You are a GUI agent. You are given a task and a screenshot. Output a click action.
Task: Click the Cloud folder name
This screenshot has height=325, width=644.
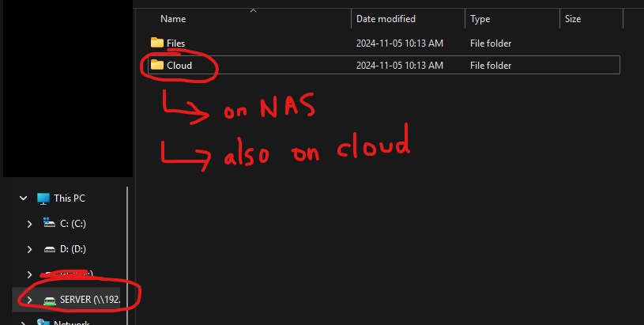click(x=179, y=66)
